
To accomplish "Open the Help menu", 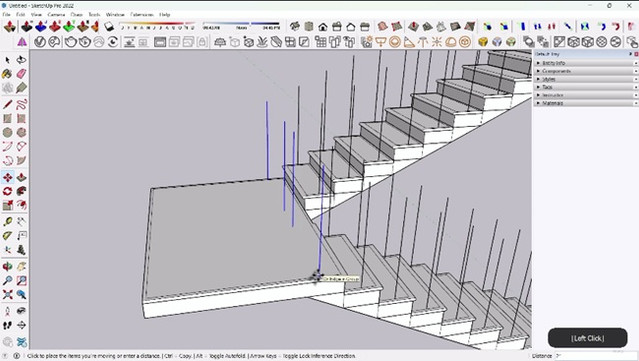I will tap(165, 14).
